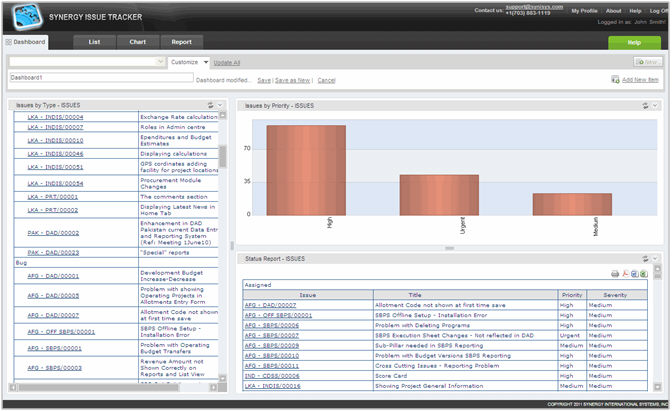The image size is (672, 411).
Task: Click the Dashboard1 name field
Action: point(101,78)
